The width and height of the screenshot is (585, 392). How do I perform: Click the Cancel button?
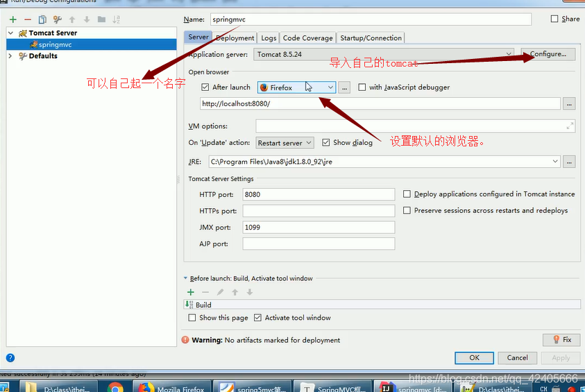(x=517, y=358)
